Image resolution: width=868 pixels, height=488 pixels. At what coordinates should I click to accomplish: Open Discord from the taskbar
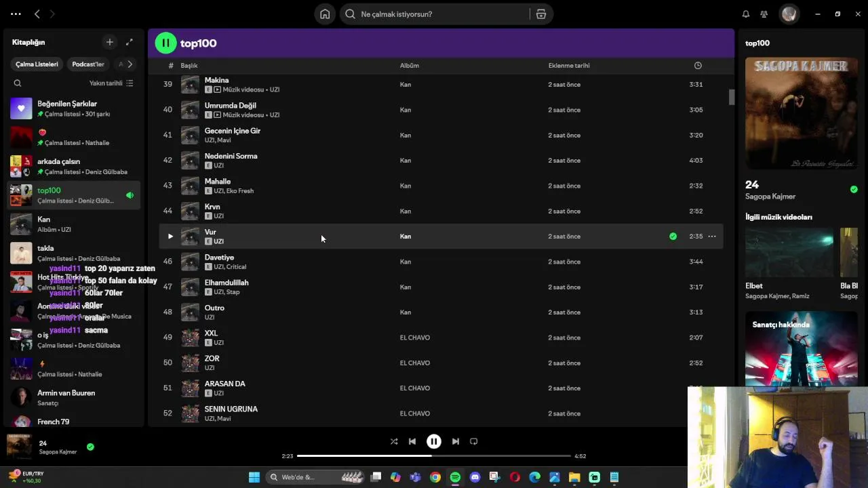[x=475, y=477]
